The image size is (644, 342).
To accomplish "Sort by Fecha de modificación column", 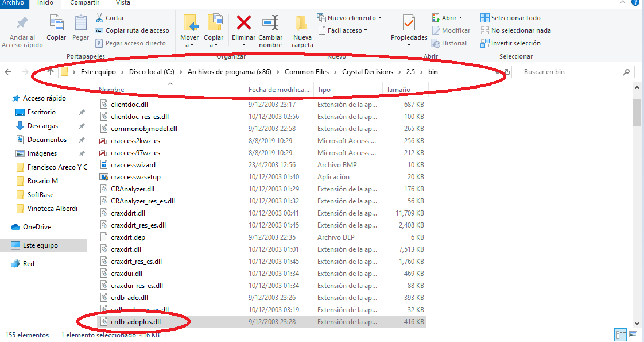I will (279, 90).
